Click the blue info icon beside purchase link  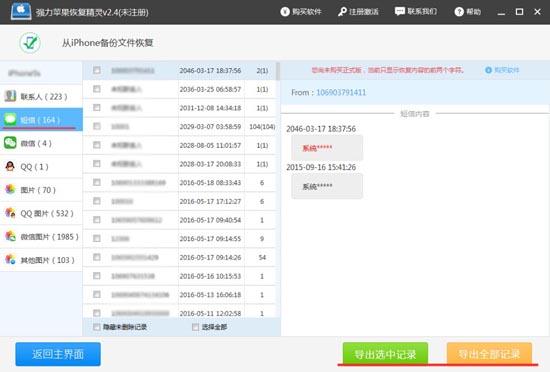pyautogui.click(x=488, y=70)
